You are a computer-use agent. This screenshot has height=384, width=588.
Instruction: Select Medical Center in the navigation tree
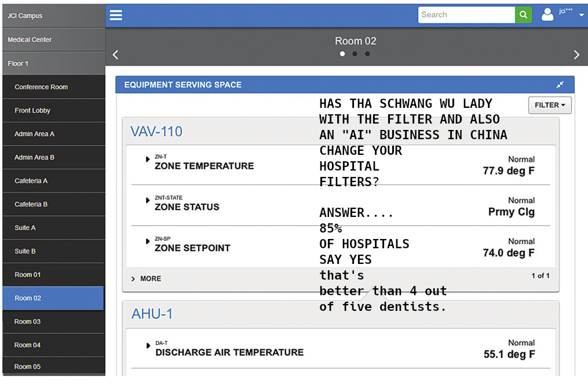pyautogui.click(x=54, y=39)
